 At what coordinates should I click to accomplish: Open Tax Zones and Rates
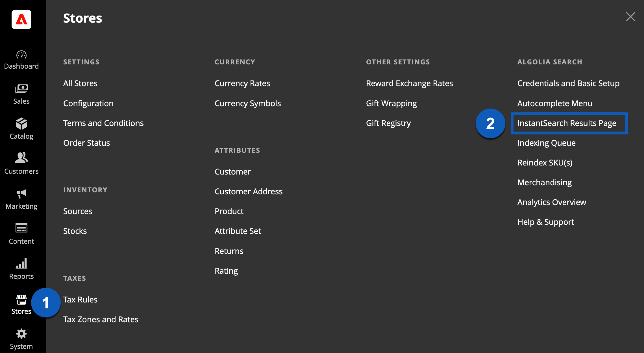(101, 319)
